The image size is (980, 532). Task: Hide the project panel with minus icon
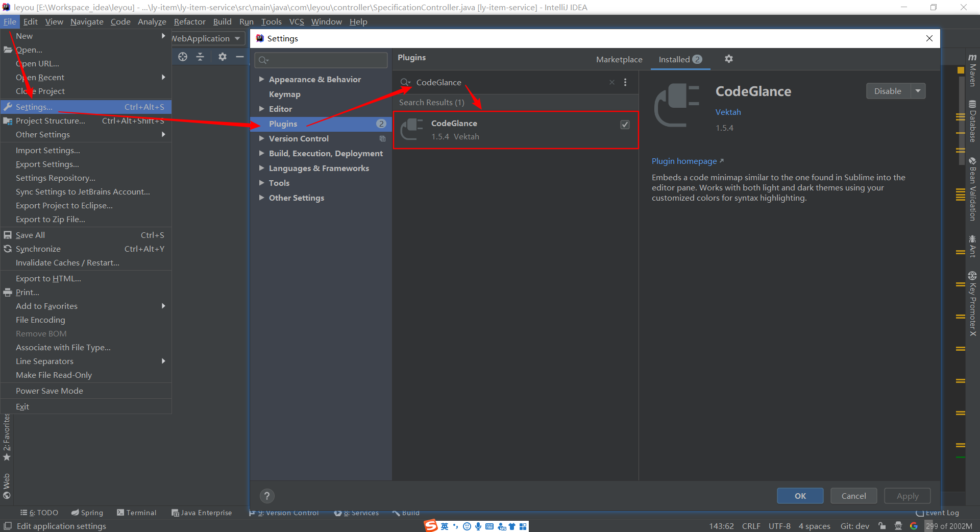tap(240, 57)
